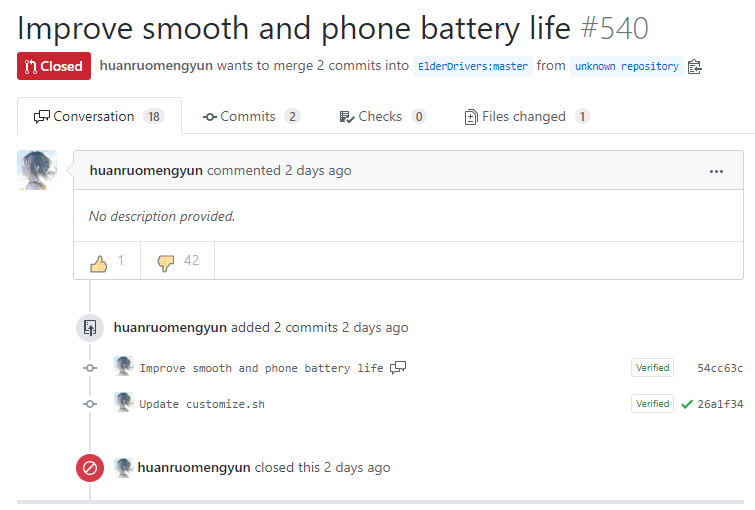The image size is (755, 510).
Task: Click the added commits push icon
Action: (x=90, y=328)
